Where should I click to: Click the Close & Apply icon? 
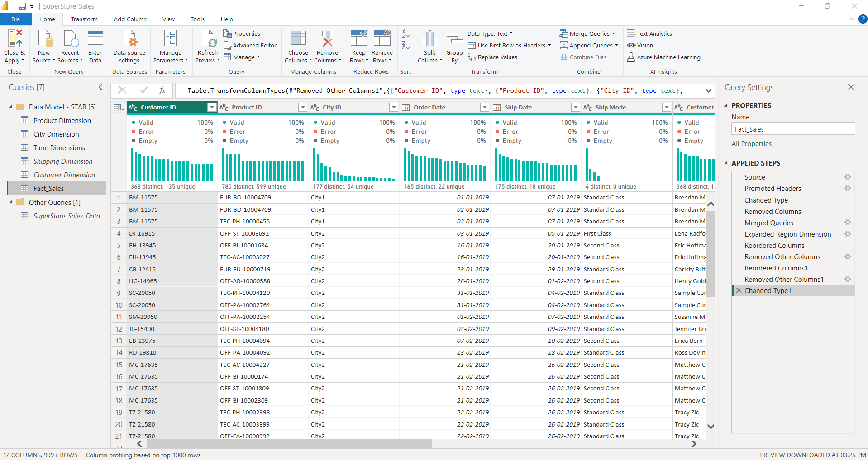15,38
